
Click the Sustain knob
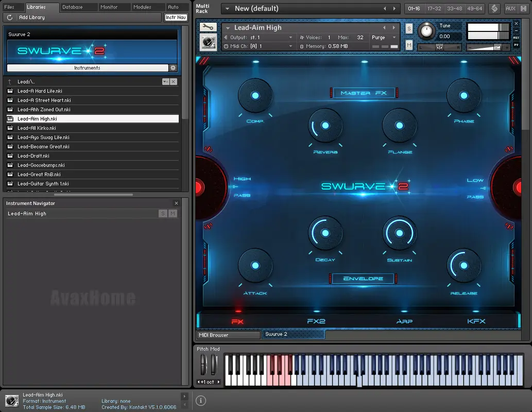399,233
